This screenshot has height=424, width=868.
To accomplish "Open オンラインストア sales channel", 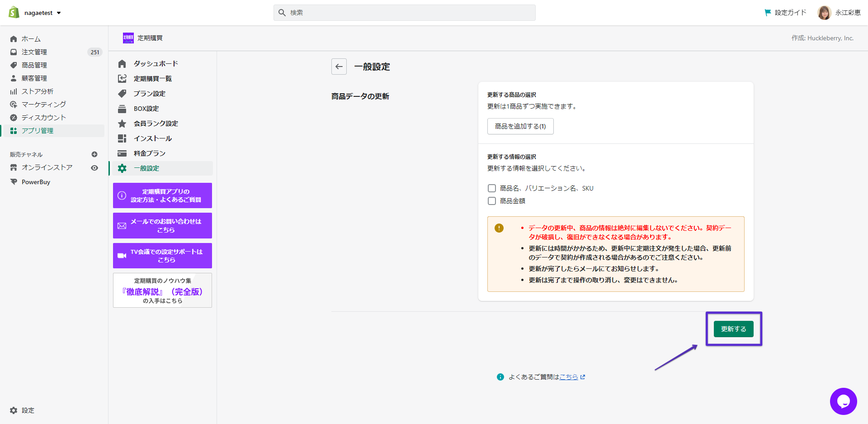I will click(x=47, y=167).
